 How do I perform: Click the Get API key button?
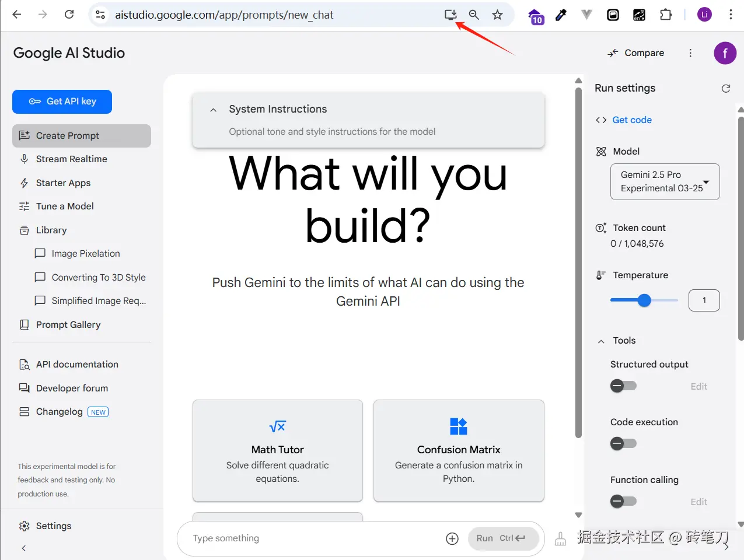coord(62,101)
